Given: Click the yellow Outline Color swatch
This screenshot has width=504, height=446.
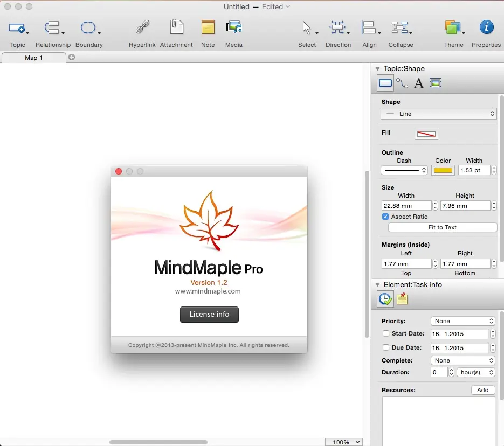Looking at the screenshot, I should point(443,170).
